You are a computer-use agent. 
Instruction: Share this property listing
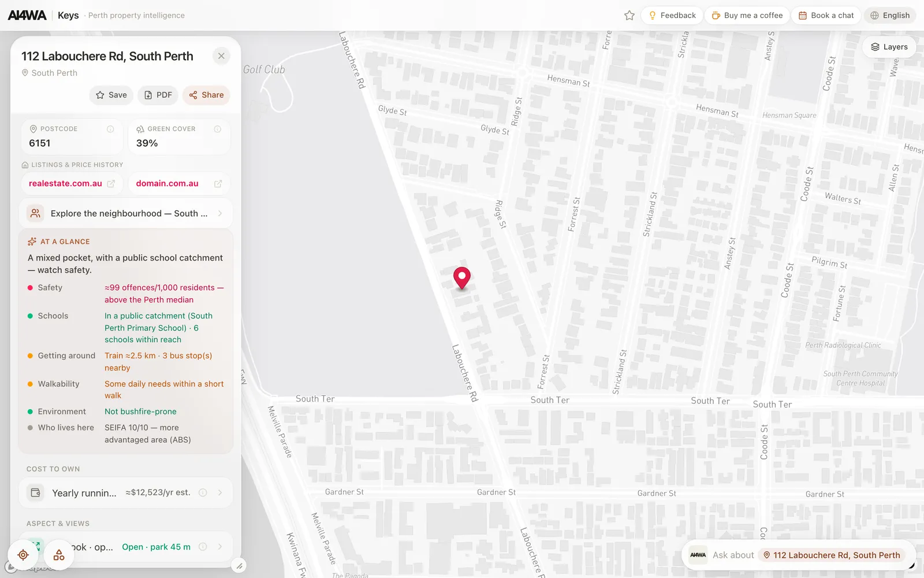206,95
